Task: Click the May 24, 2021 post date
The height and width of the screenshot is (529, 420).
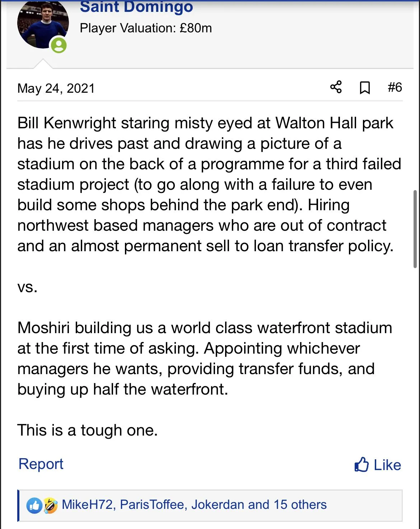Action: coord(56,88)
